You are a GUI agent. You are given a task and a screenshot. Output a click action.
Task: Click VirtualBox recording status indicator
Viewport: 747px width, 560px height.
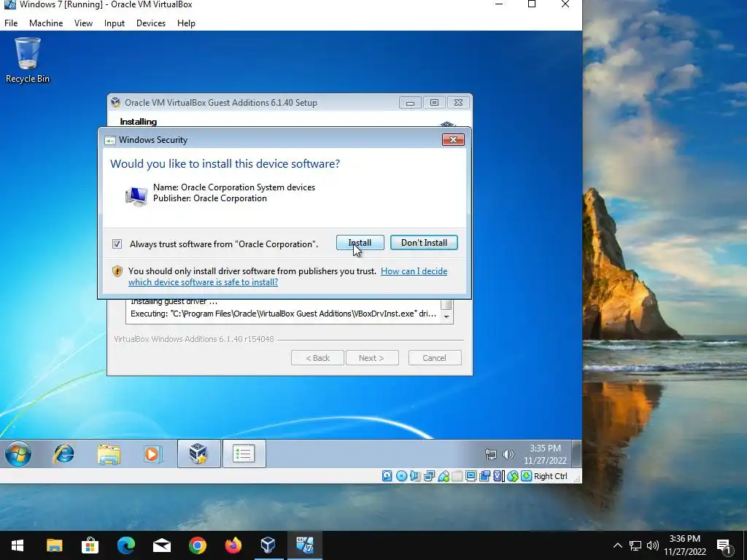click(x=484, y=475)
